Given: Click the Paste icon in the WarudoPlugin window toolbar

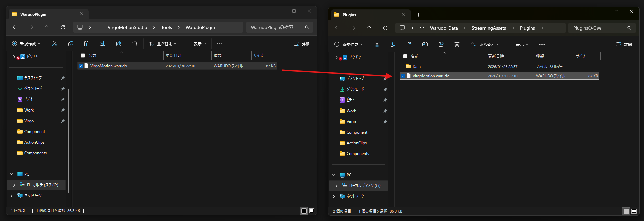Looking at the screenshot, I should pyautogui.click(x=87, y=44).
